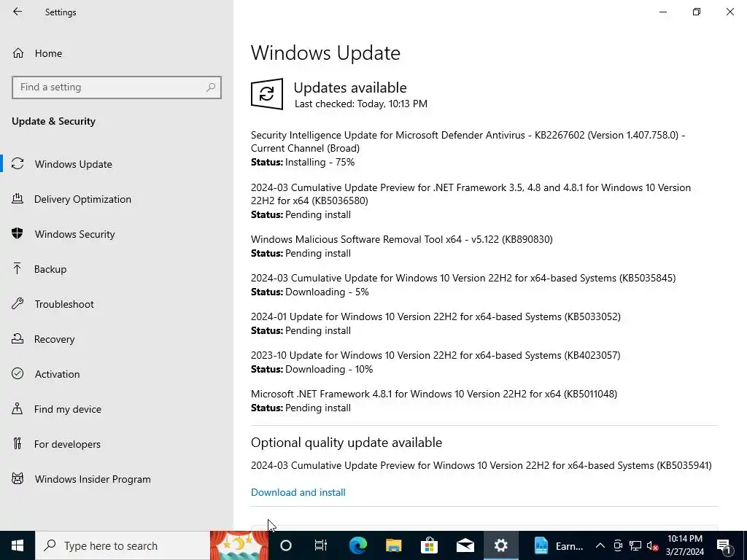Click the Update & Security heading

(x=53, y=121)
